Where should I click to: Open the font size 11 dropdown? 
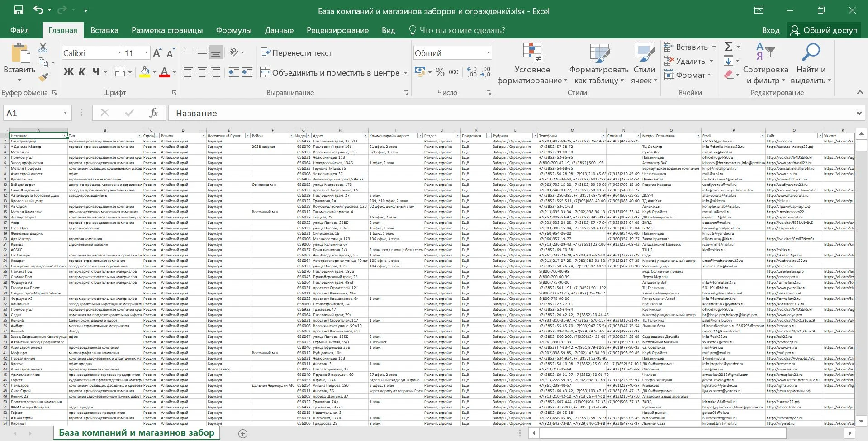(147, 53)
